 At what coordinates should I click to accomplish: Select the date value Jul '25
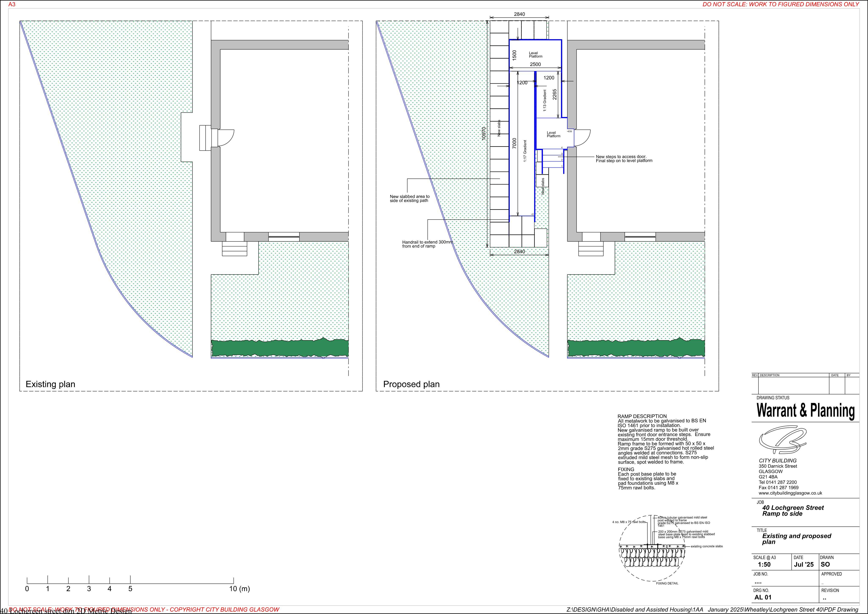pyautogui.click(x=804, y=564)
